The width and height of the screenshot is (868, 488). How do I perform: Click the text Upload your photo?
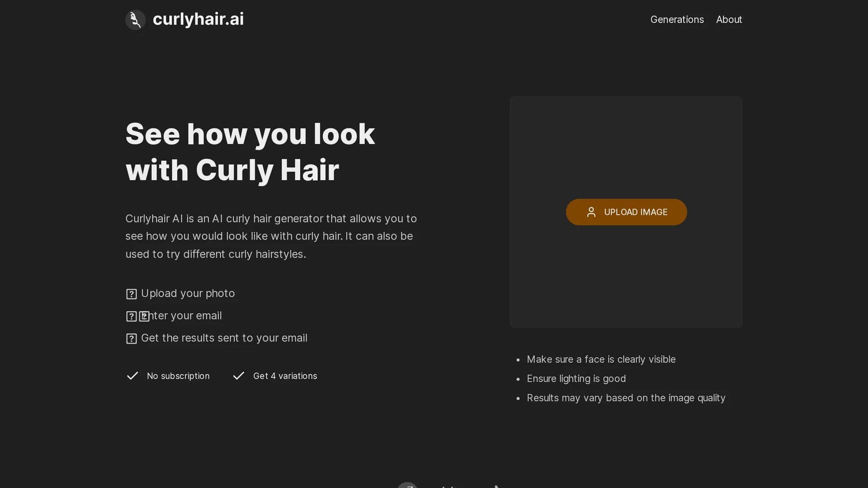click(x=188, y=293)
